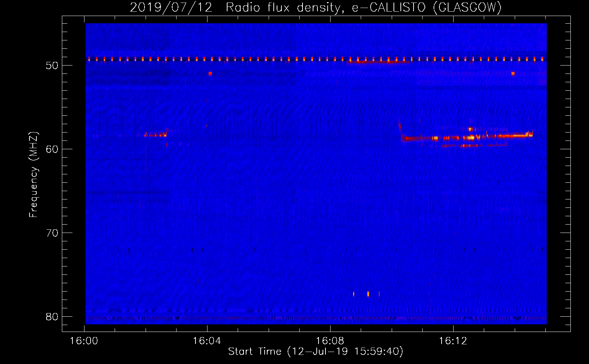Click the plot title '2019/07/12 Radio flux density'
Image resolution: width=589 pixels, height=364 pixels.
316,7
